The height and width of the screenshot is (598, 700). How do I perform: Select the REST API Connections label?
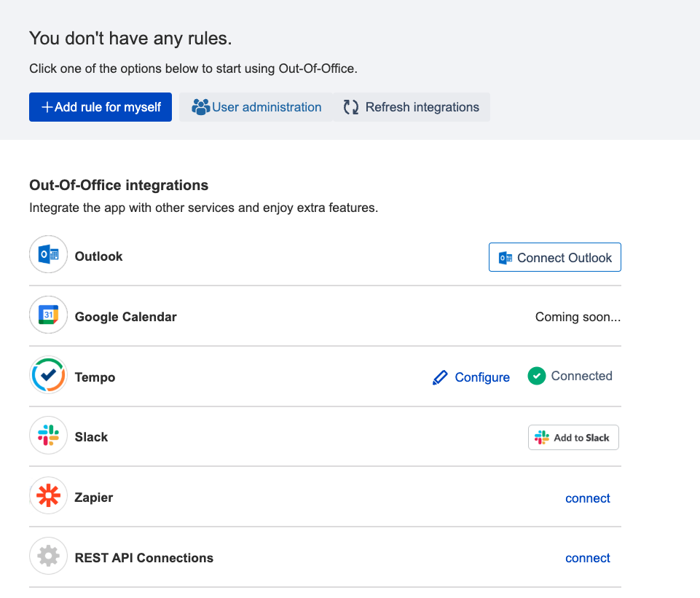point(144,558)
